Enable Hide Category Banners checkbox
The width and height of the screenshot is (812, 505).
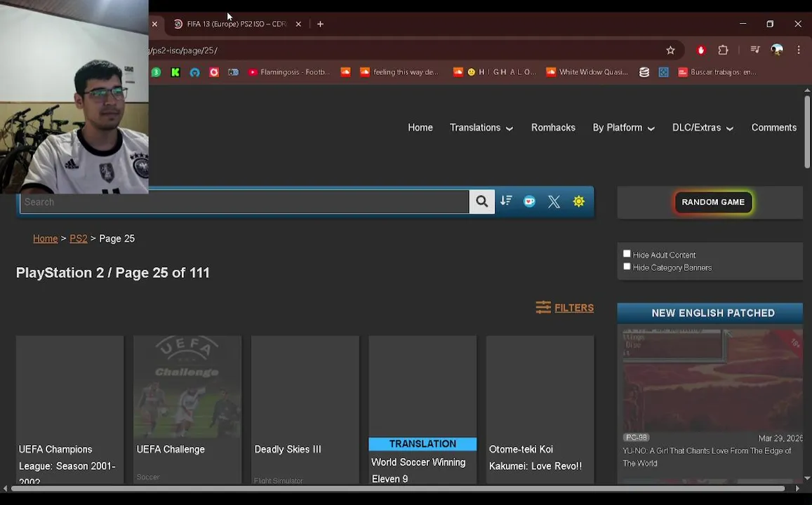[x=627, y=267]
